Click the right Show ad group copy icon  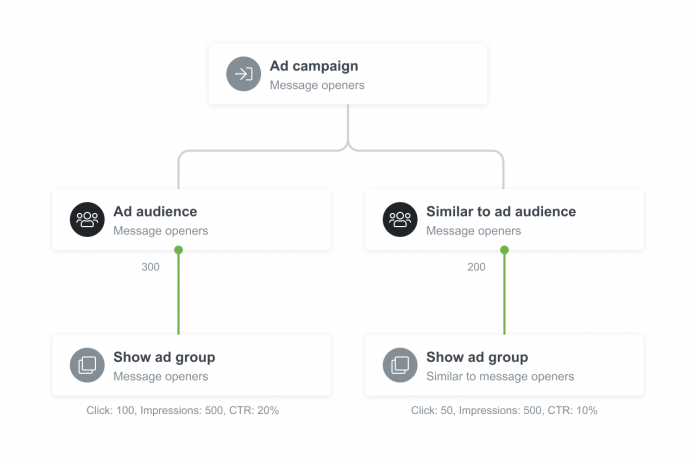[400, 365]
